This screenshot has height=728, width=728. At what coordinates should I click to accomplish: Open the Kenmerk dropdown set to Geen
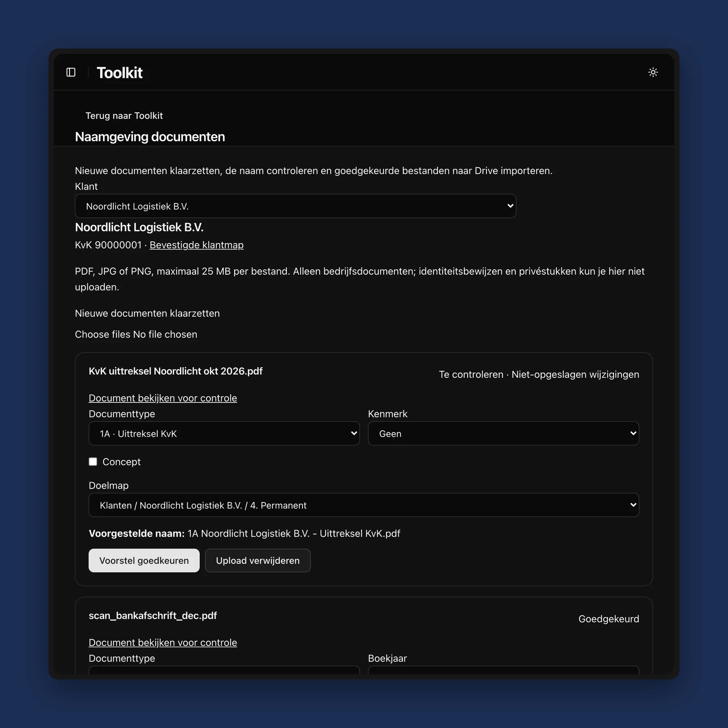503,434
